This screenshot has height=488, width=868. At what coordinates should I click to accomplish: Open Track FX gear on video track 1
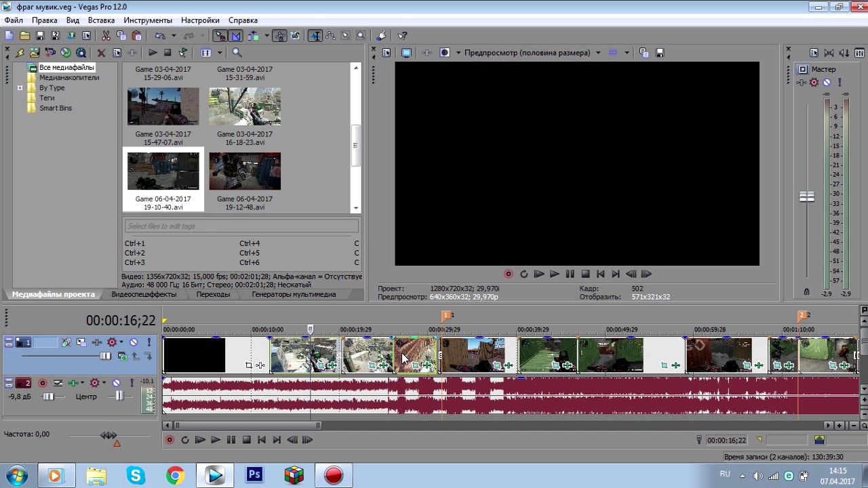(112, 342)
